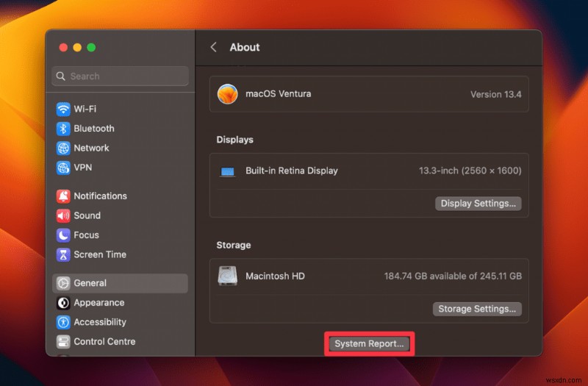Click the Bluetooth sidebar icon
Viewport: 588px width, 386px height.
click(63, 129)
